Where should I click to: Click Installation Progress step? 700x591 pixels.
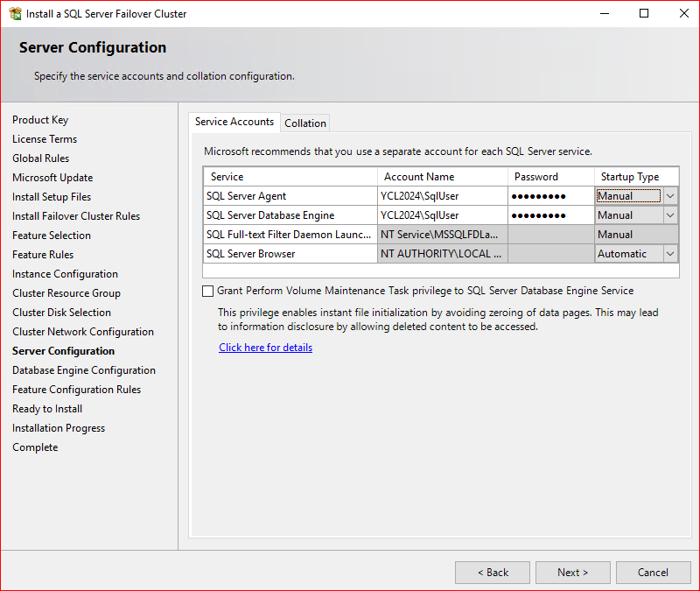pyautogui.click(x=59, y=428)
